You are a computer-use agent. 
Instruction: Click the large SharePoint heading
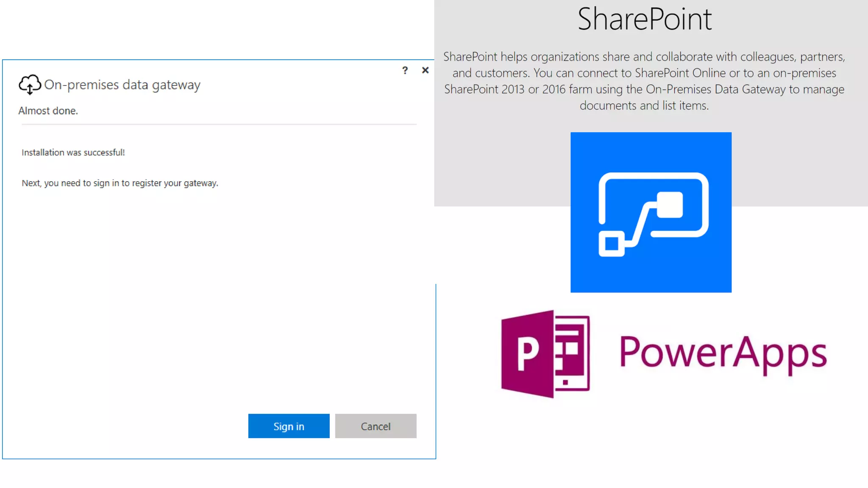point(644,19)
